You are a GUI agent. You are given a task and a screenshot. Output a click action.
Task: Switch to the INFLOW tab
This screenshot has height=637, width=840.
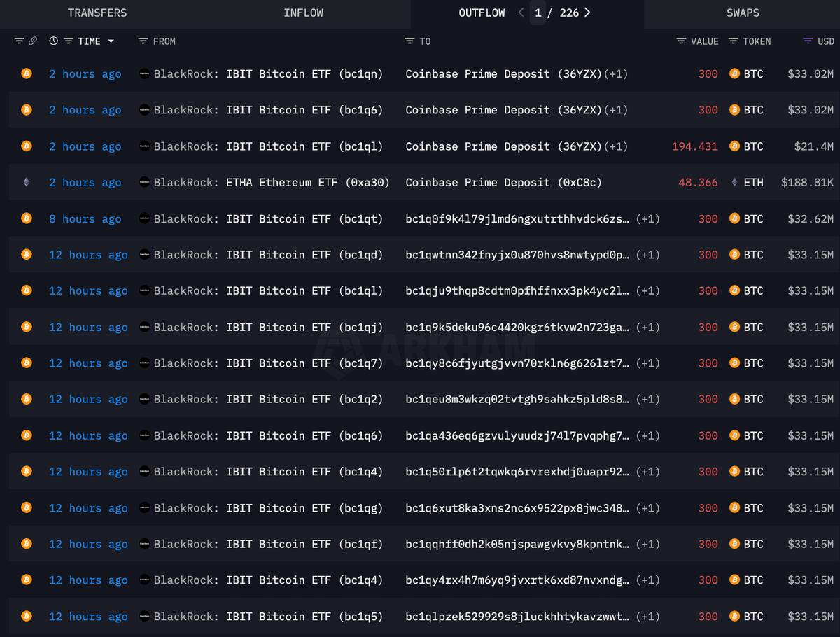(x=303, y=13)
